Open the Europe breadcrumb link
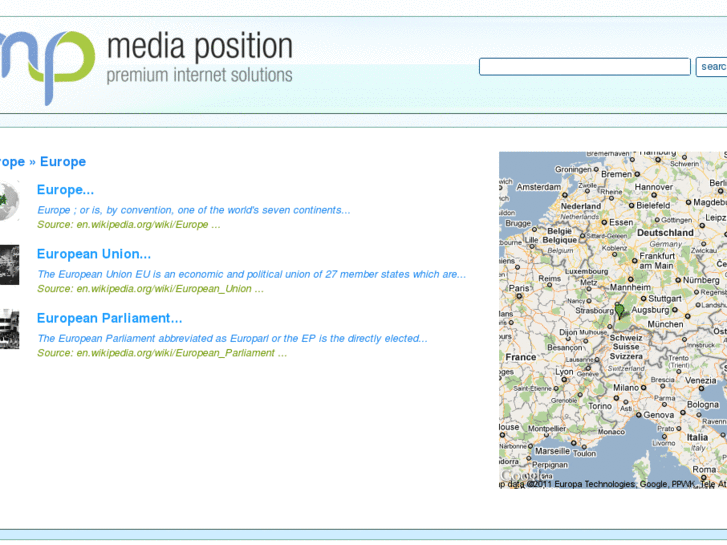 click(x=63, y=162)
